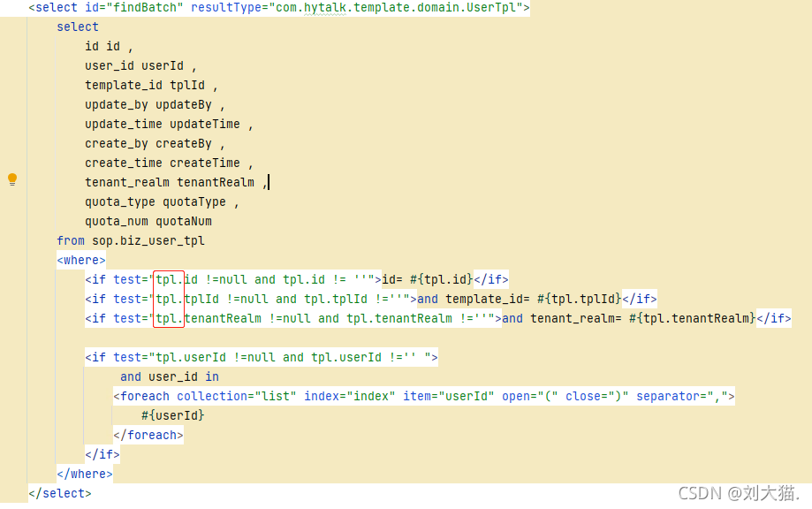The image size is (812, 509).
Task: Click the 'quota_type quotaType ,' line
Action: pyautogui.click(x=162, y=202)
